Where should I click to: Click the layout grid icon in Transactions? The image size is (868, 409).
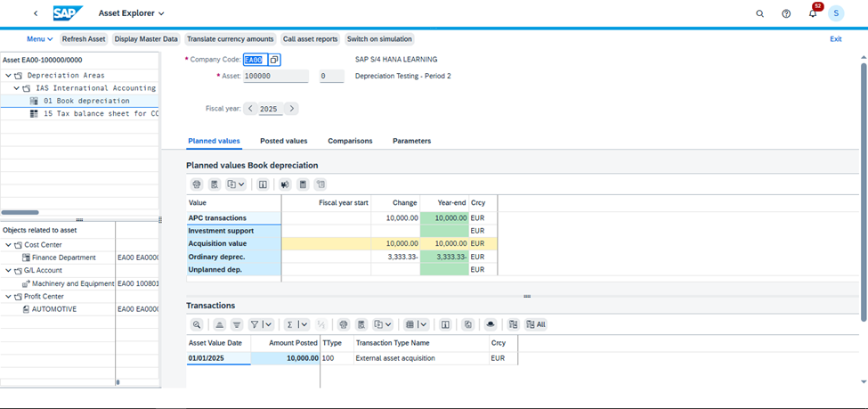[410, 324]
